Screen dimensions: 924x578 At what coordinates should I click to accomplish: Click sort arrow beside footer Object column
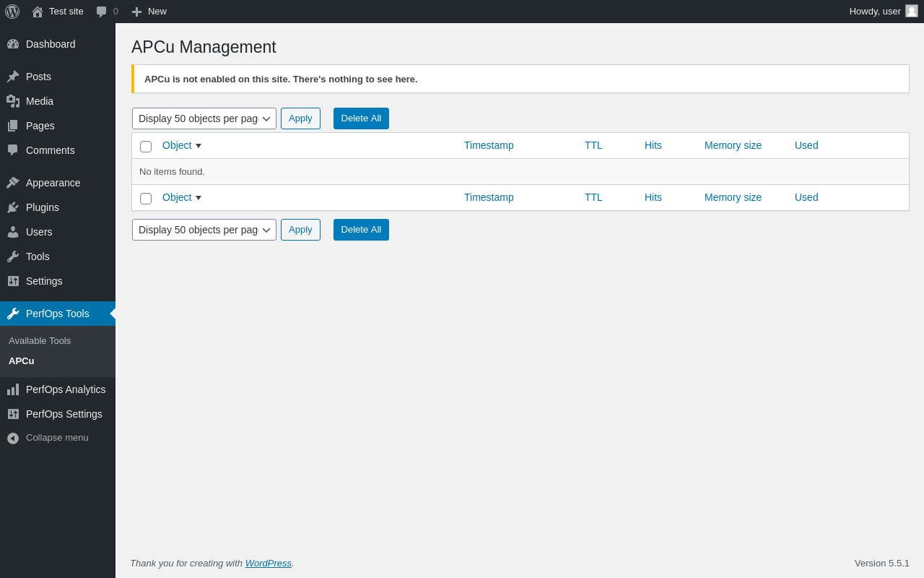click(x=199, y=198)
